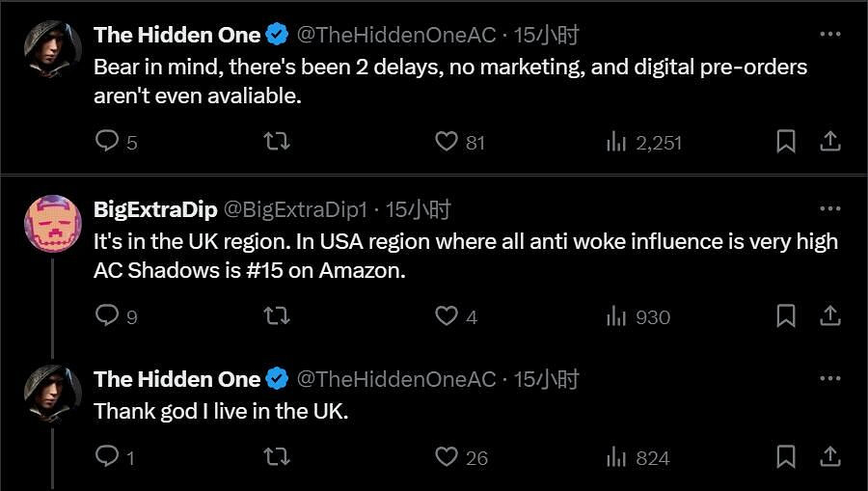Viewport: 868px width, 491px height.
Task: Reply to the 2 delays tweet
Action: point(108,142)
